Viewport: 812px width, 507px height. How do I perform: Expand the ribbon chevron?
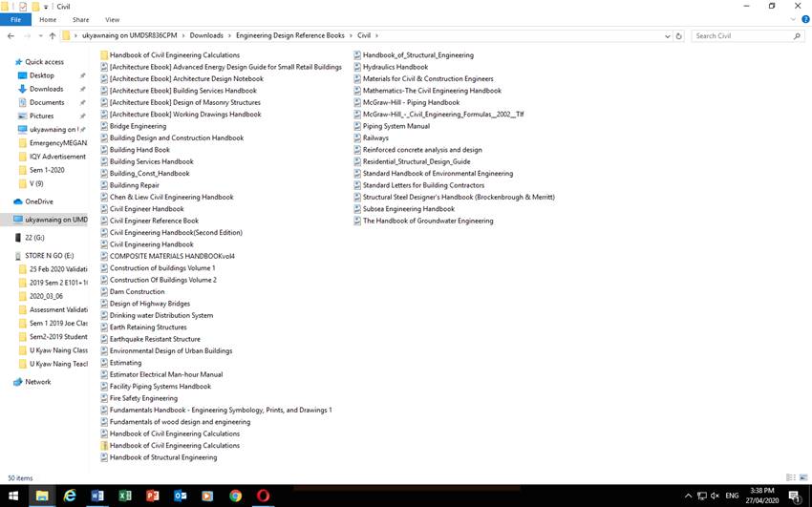pos(793,20)
